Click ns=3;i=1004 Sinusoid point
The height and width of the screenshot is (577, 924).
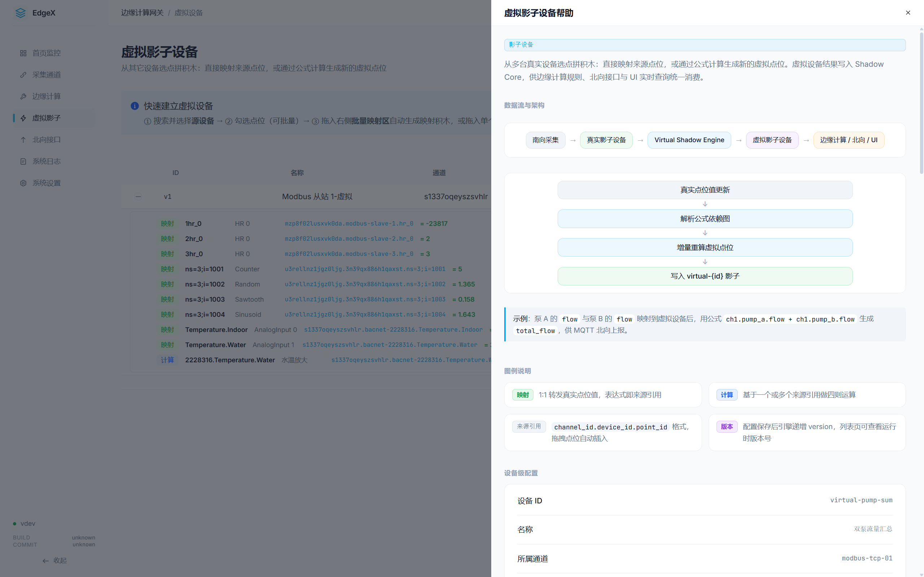coord(205,315)
